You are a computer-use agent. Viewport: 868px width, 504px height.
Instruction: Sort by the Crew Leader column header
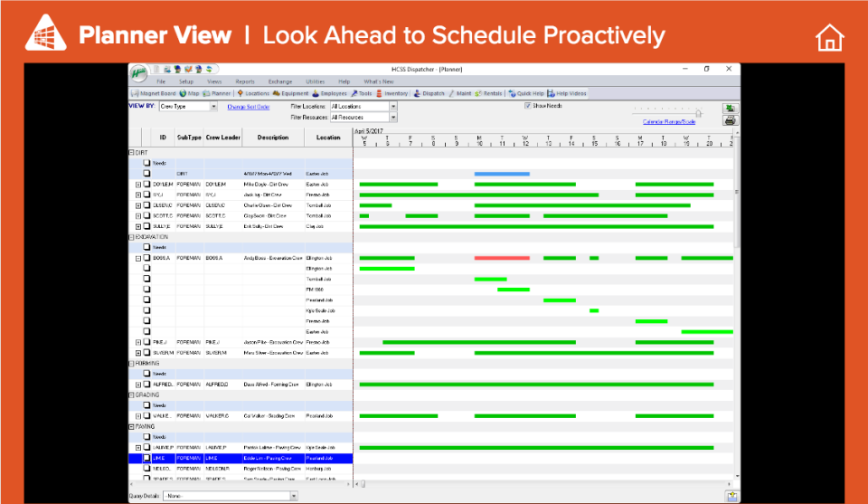pyautogui.click(x=223, y=138)
